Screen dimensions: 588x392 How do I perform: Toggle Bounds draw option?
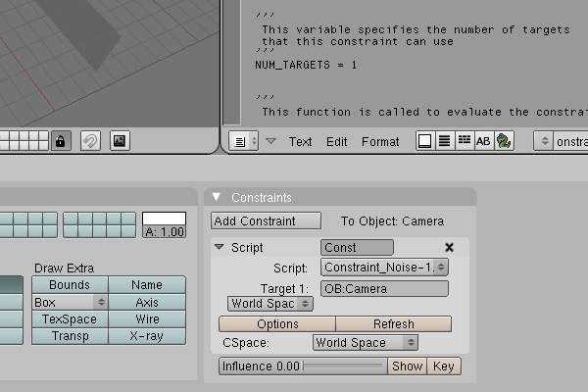[70, 285]
